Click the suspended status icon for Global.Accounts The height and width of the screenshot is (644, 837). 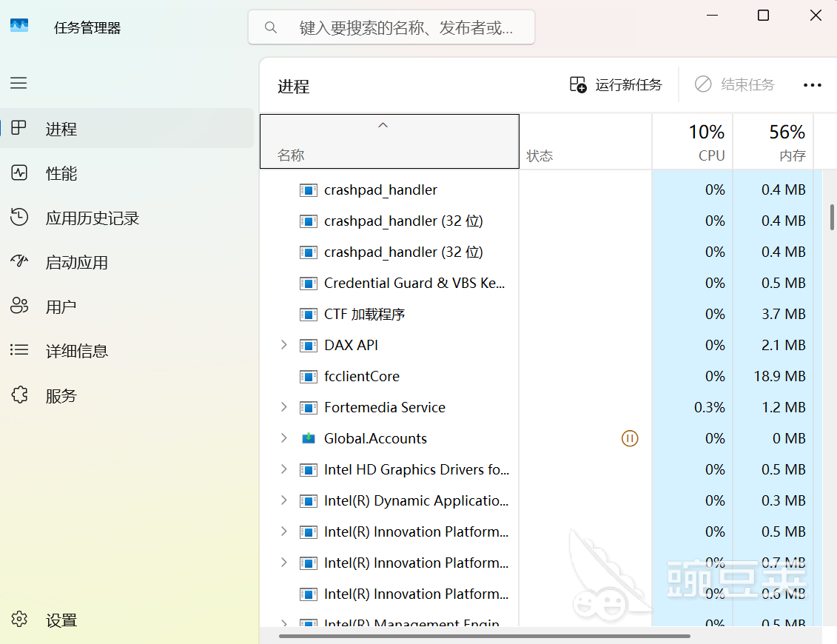[x=630, y=438]
